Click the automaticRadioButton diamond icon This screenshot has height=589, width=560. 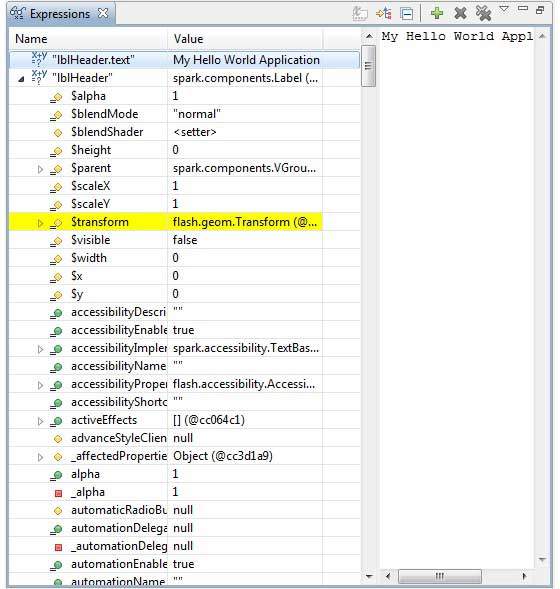click(57, 510)
